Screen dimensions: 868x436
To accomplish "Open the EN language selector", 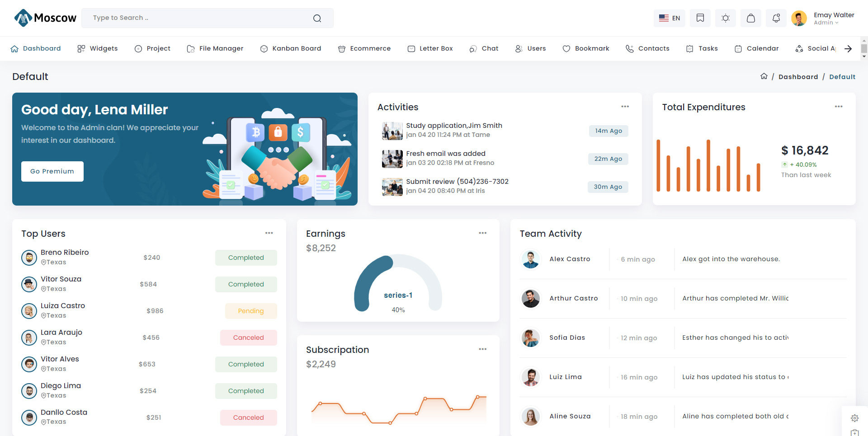I will pos(670,18).
